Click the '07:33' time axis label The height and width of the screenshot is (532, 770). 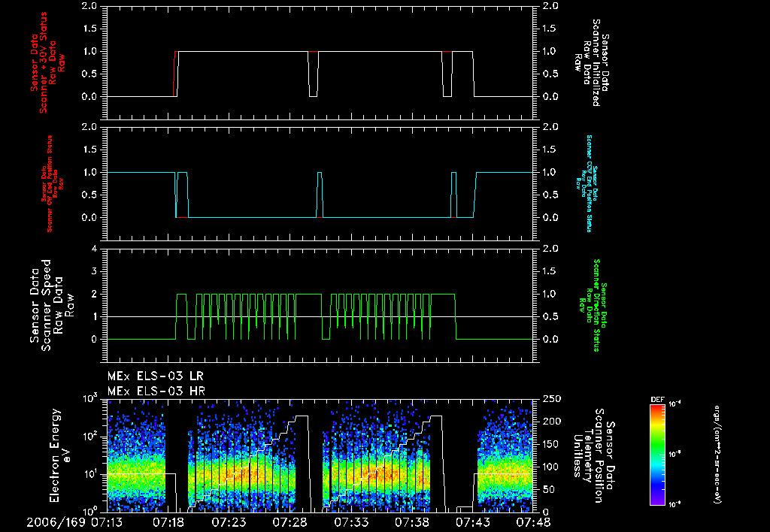350,522
